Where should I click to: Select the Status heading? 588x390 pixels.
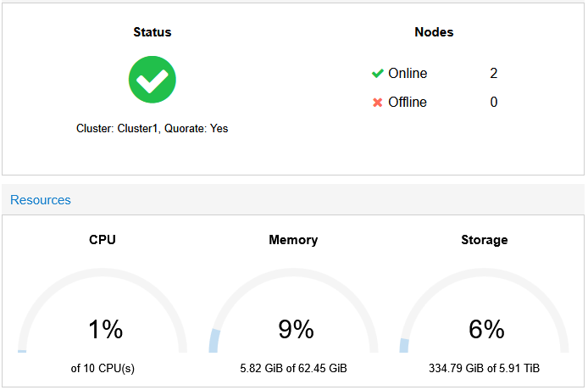pyautogui.click(x=153, y=32)
